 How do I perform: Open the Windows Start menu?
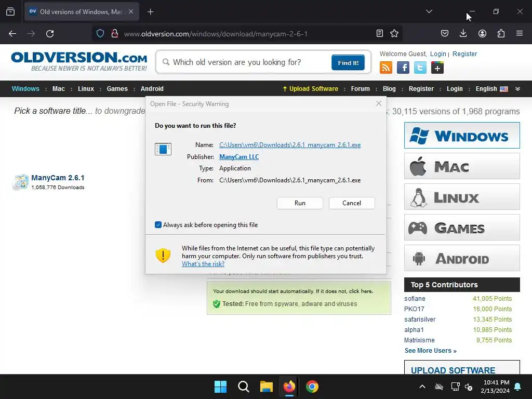click(x=220, y=387)
